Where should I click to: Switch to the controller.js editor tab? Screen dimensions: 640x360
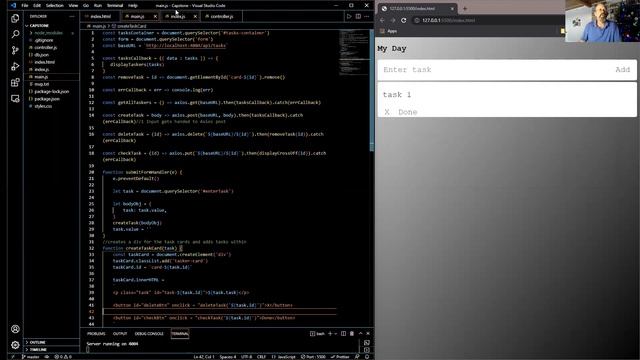222,16
